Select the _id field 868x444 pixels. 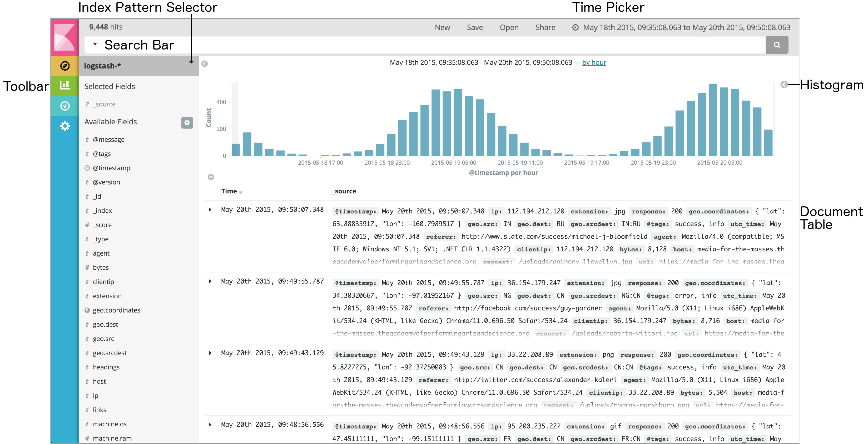(97, 197)
